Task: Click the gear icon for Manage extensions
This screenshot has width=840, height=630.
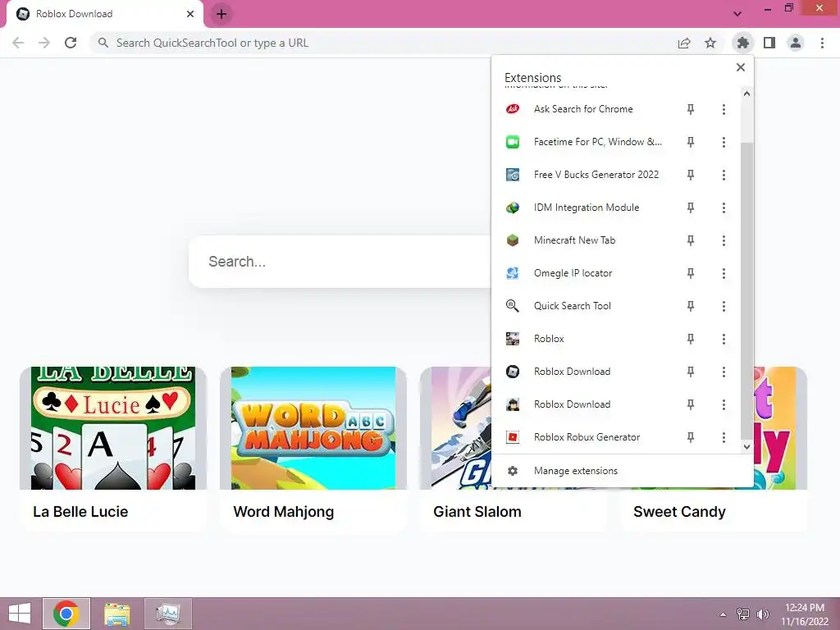Action: pyautogui.click(x=513, y=471)
